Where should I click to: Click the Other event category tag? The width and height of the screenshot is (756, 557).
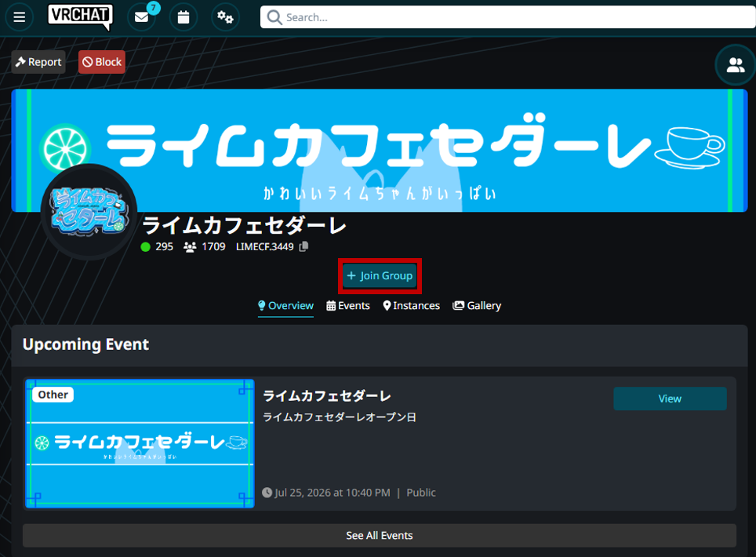pos(53,395)
